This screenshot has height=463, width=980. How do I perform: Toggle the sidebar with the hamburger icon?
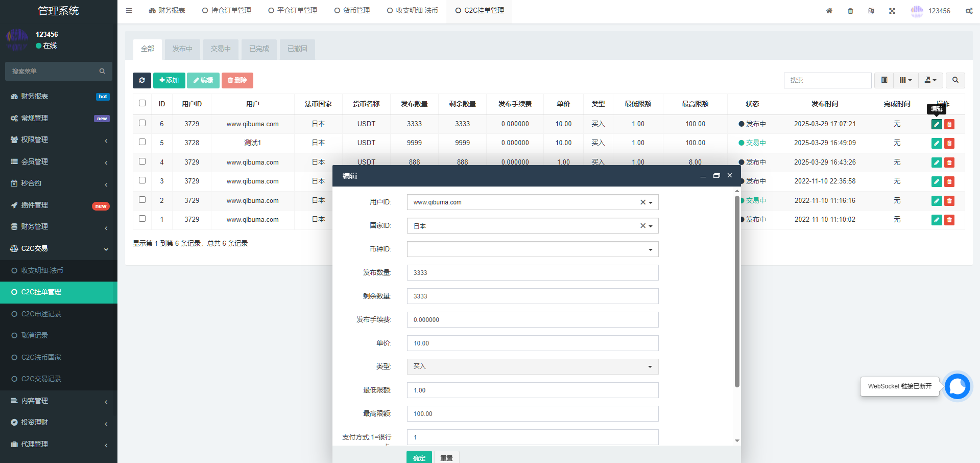[x=129, y=11]
